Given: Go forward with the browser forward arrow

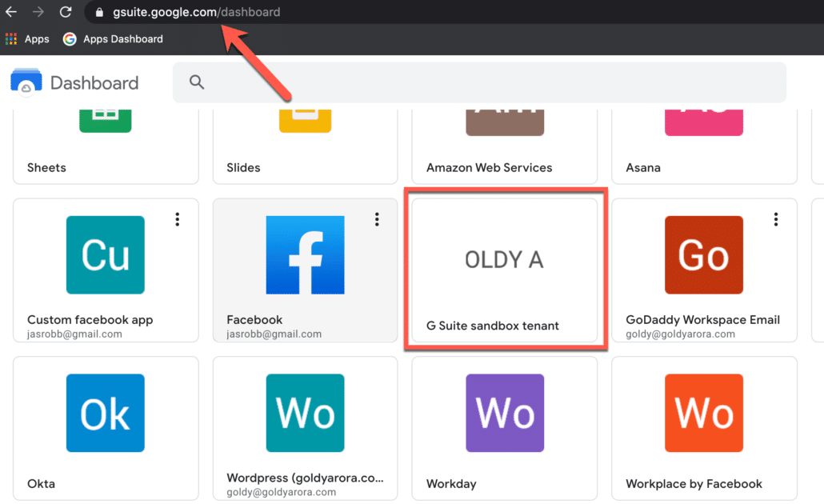Looking at the screenshot, I should pyautogui.click(x=38, y=11).
